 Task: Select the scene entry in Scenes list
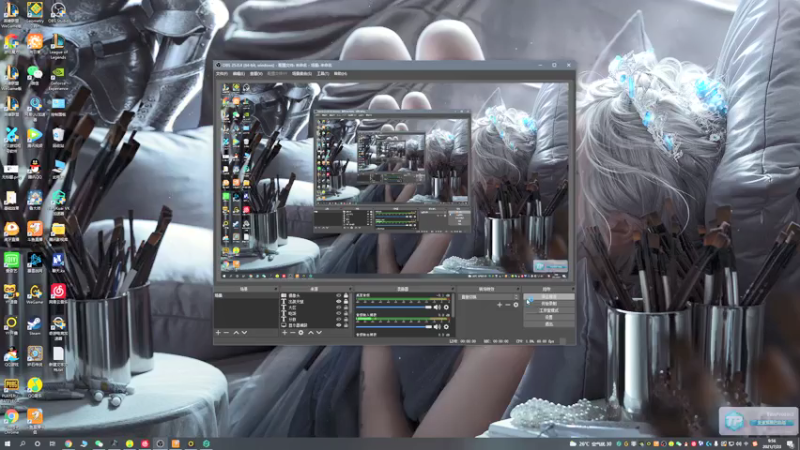(246, 295)
